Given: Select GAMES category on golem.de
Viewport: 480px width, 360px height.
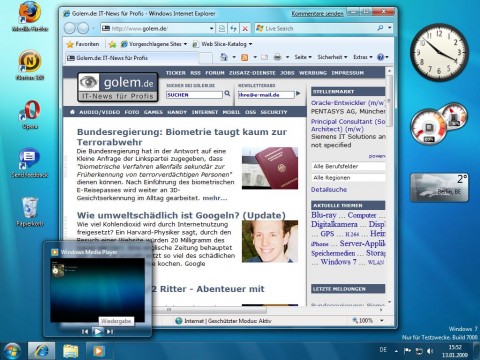Looking at the screenshot, I should (x=153, y=112).
